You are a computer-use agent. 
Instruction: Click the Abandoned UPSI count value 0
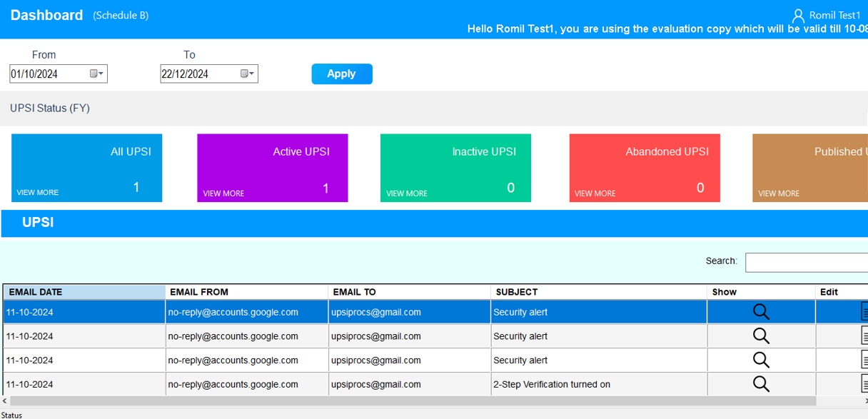click(700, 188)
